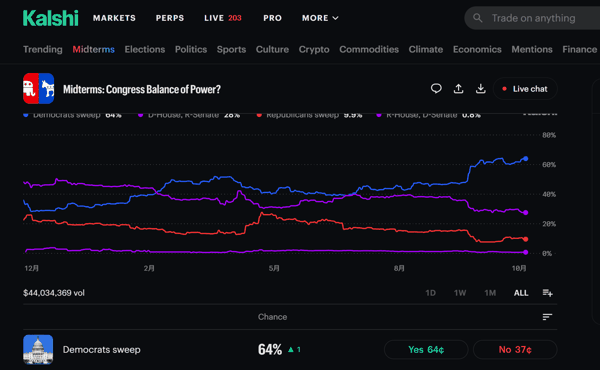The image size is (600, 370).
Task: Click the download chart icon
Action: 481,89
